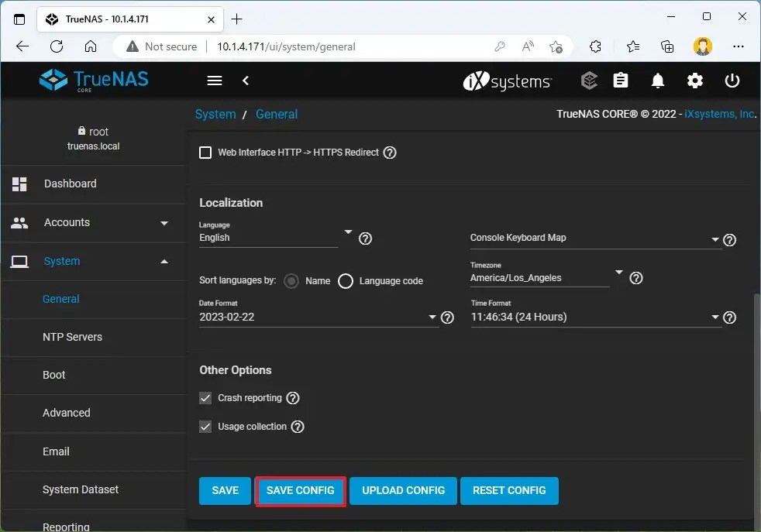Toggle the sidebar with the hamburger icon
The height and width of the screenshot is (532, 761).
[x=214, y=81]
